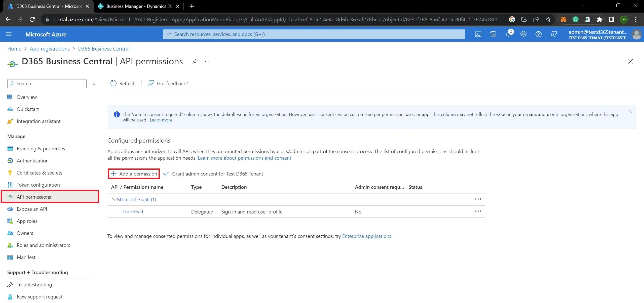Open Certificates & secrets menu item
Screen dimensions: 644x303
click(x=39, y=173)
